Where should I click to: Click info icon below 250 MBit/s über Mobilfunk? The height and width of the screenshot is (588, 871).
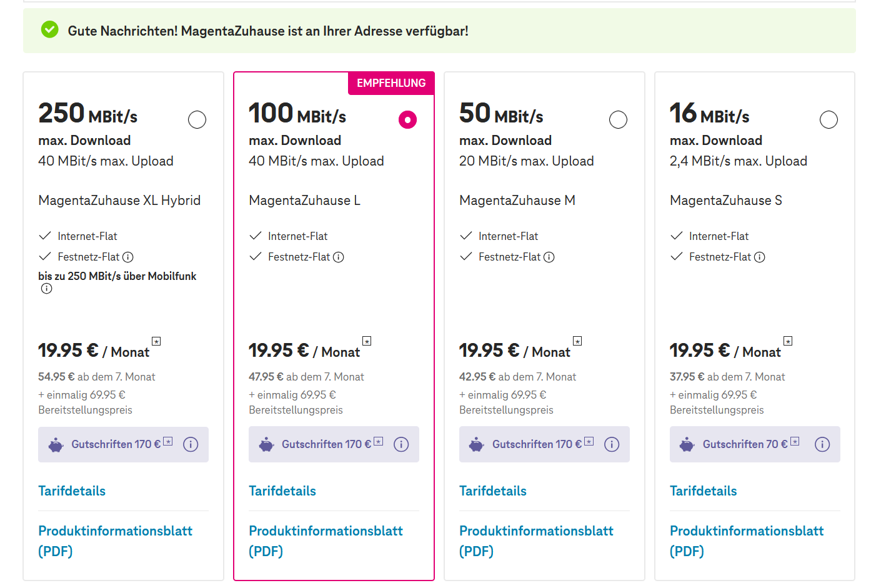[46, 289]
